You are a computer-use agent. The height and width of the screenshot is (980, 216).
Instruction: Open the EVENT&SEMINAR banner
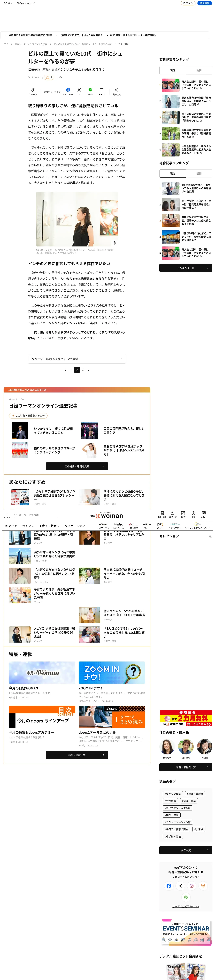point(186,933)
